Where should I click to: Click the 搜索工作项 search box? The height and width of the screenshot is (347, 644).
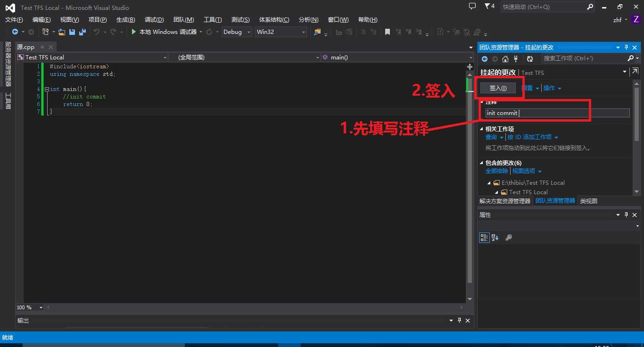[585, 58]
